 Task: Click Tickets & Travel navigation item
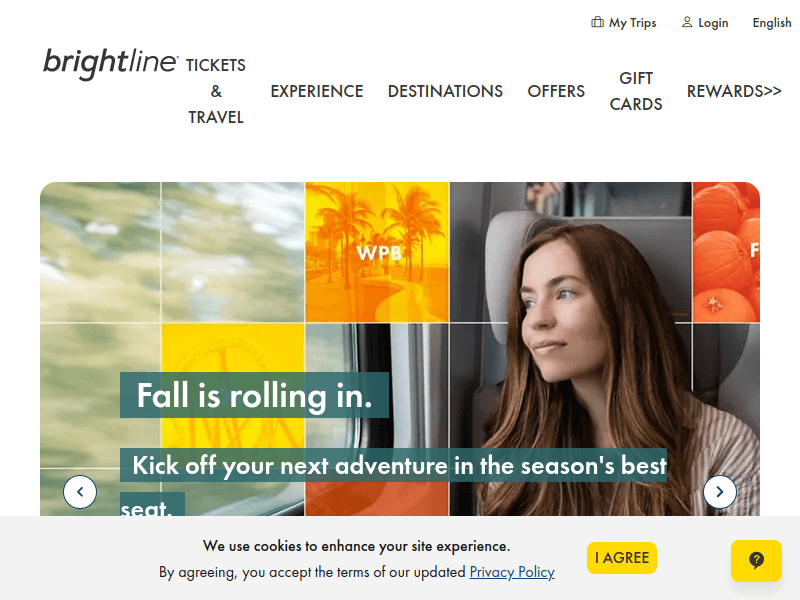click(214, 91)
